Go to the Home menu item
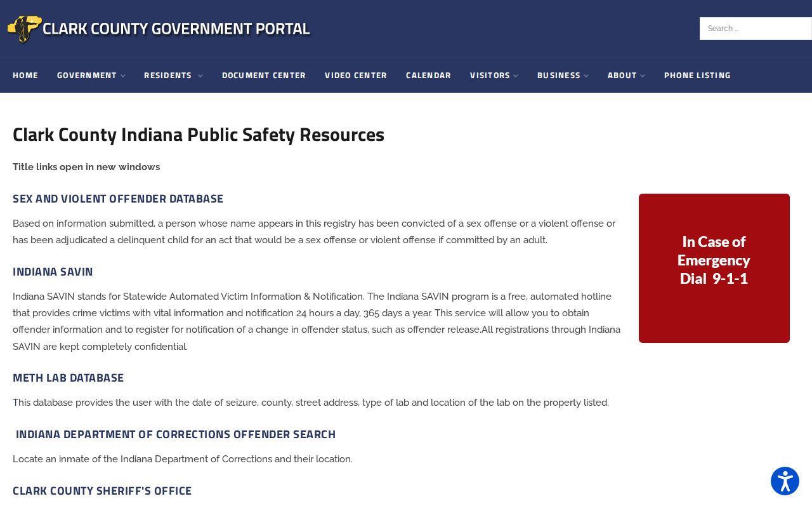 click(25, 76)
